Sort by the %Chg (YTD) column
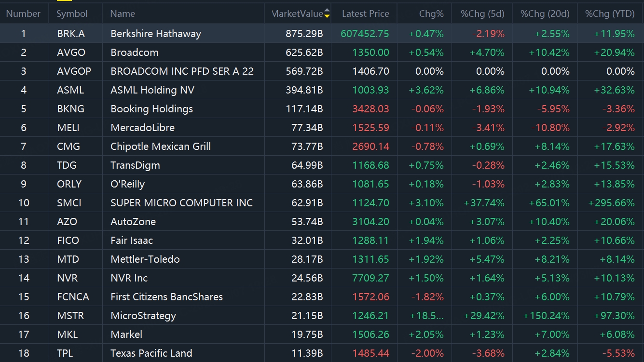 (x=610, y=13)
